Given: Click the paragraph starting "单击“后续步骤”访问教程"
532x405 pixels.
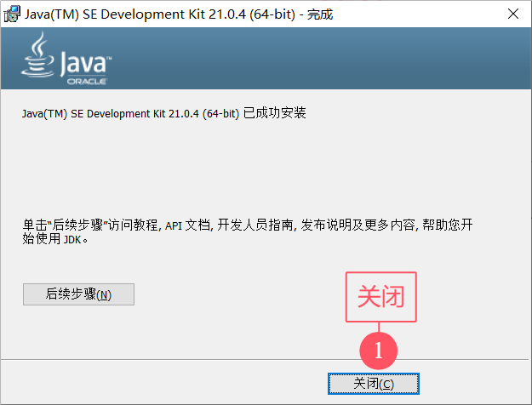Looking at the screenshot, I should [248, 231].
